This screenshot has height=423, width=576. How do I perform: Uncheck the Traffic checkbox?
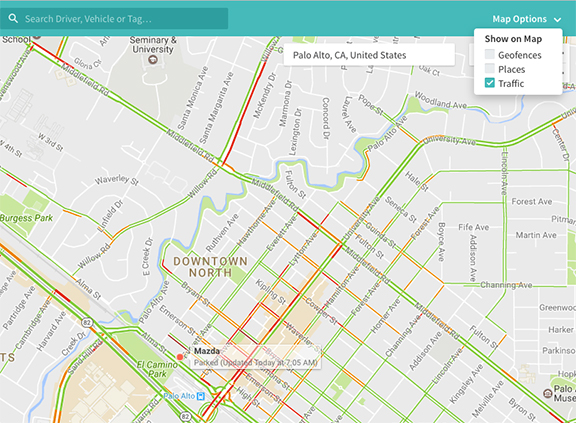tap(490, 83)
